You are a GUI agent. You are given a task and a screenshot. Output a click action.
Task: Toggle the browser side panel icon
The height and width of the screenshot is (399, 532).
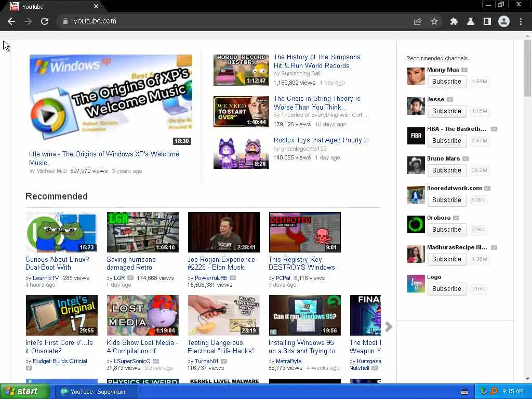(487, 21)
